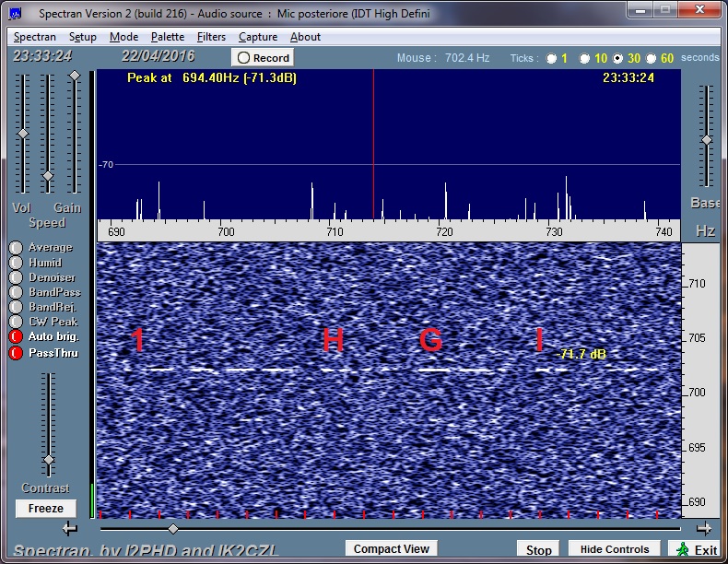Click the Mouse 702.4 Hz readout
The width and height of the screenshot is (728, 564).
click(x=443, y=58)
